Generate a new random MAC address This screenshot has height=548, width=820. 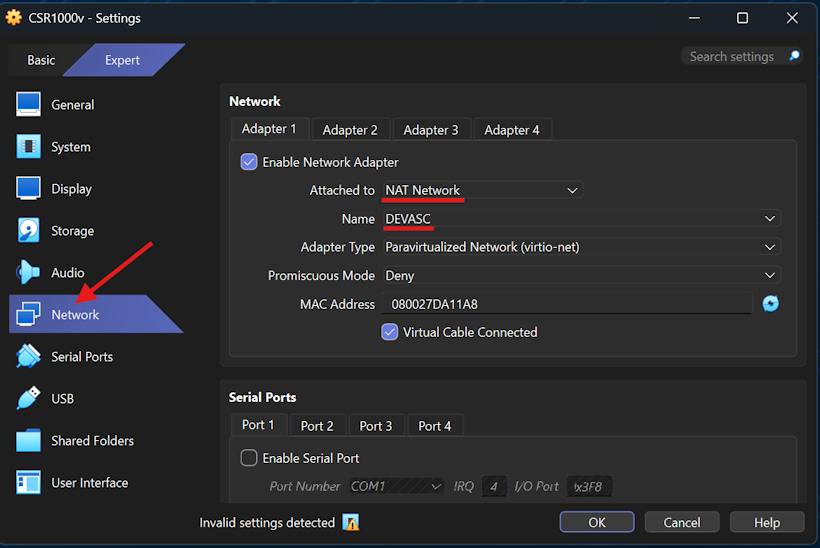pos(770,304)
